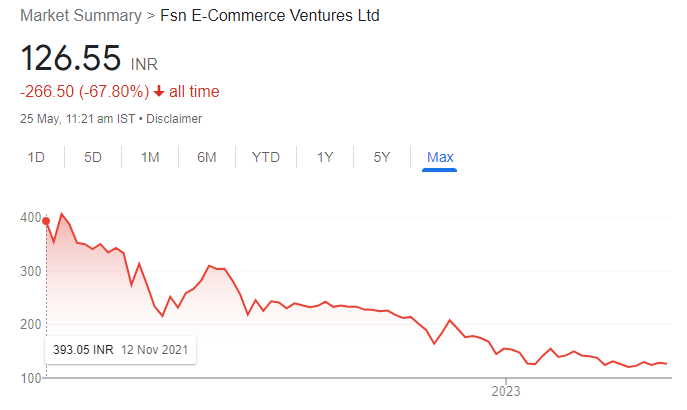687x410 pixels.
Task: Click the 400 y-axis label
Action: pos(31,217)
